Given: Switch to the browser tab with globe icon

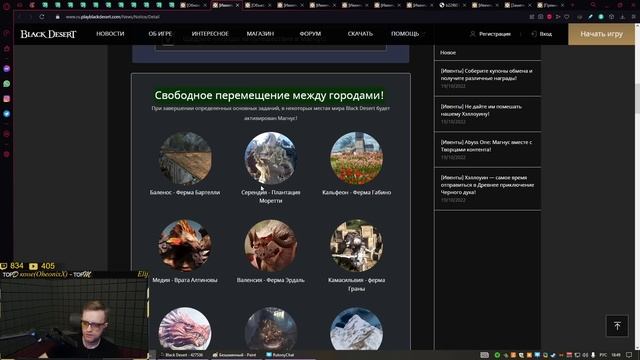Looking at the screenshot, I should [452, 5].
